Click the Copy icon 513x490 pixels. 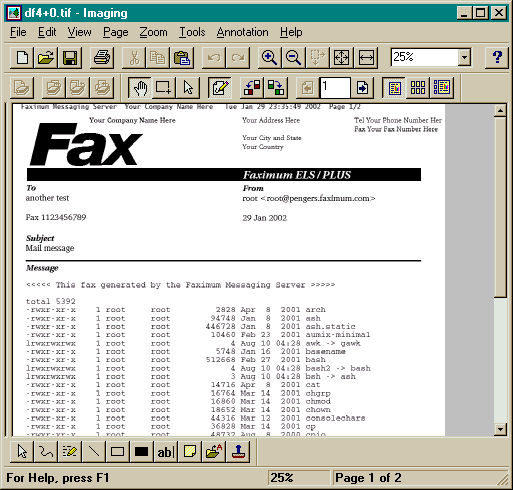point(158,58)
